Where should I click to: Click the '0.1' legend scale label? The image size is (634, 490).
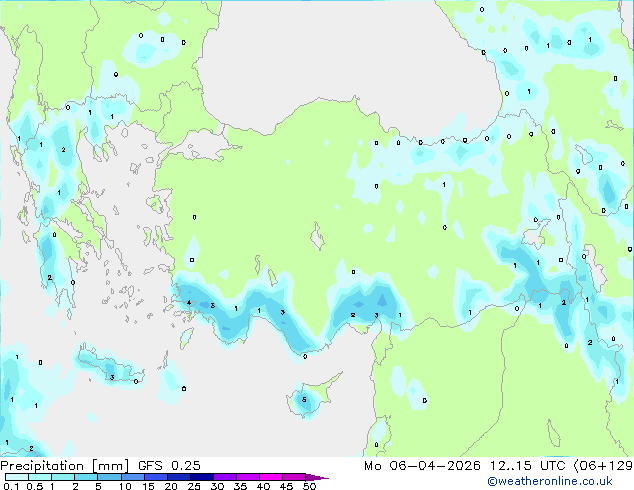pos(11,486)
